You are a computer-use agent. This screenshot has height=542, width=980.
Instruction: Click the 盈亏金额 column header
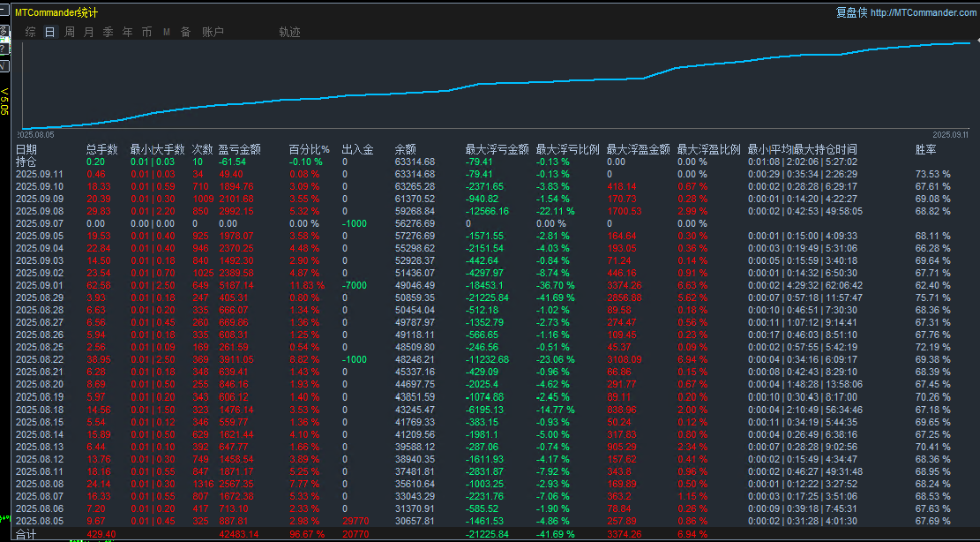coord(239,149)
